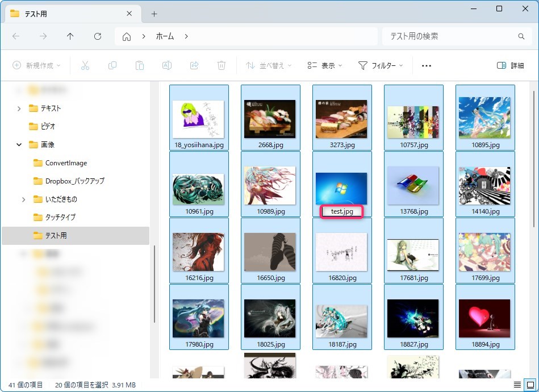The height and width of the screenshot is (392, 539).
Task: Click the Paste clipboard icon
Action: (x=140, y=65)
